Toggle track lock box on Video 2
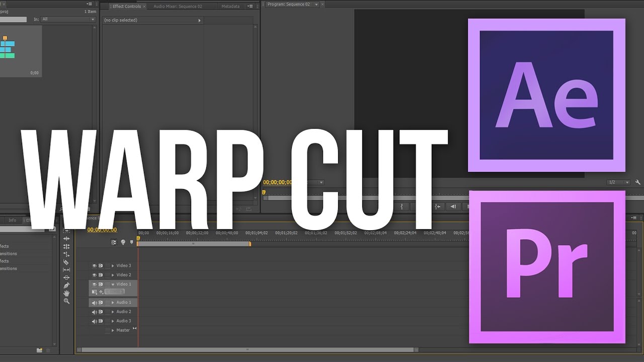 (107, 275)
